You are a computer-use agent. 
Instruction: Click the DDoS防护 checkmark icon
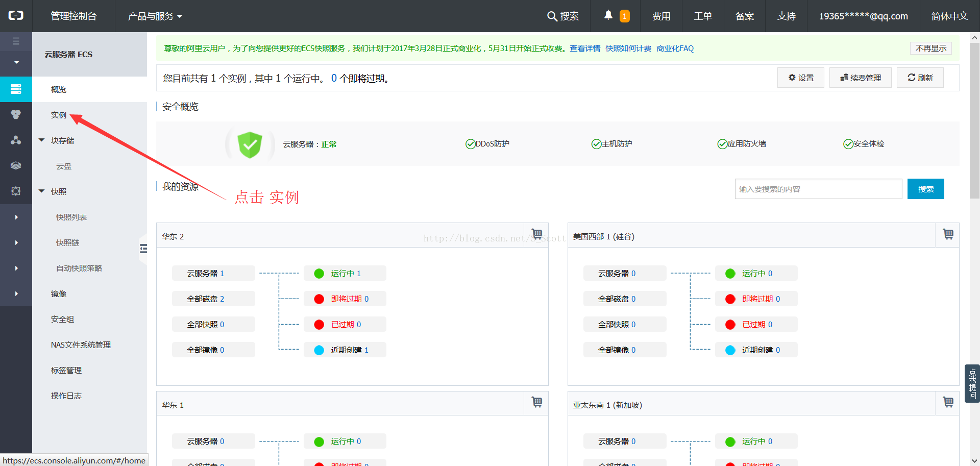[470, 144]
